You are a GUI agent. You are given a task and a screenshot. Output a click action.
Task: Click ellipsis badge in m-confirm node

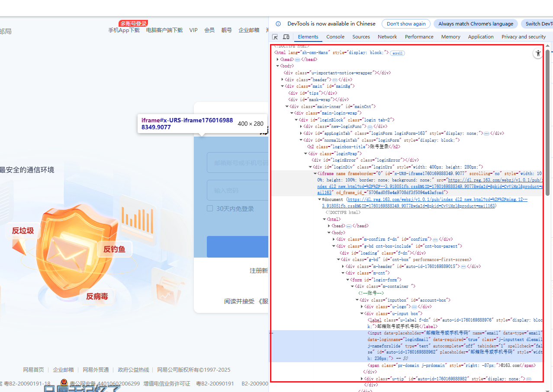coord(435,239)
